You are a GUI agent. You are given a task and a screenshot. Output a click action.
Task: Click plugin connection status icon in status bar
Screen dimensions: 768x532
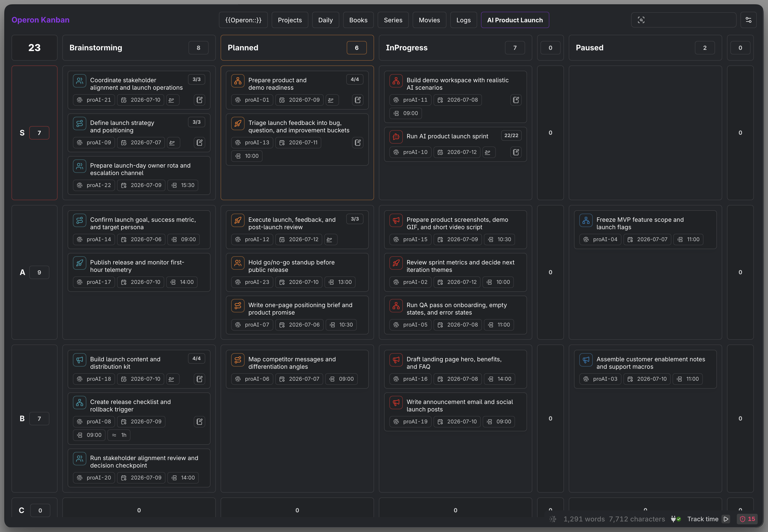pos(675,519)
